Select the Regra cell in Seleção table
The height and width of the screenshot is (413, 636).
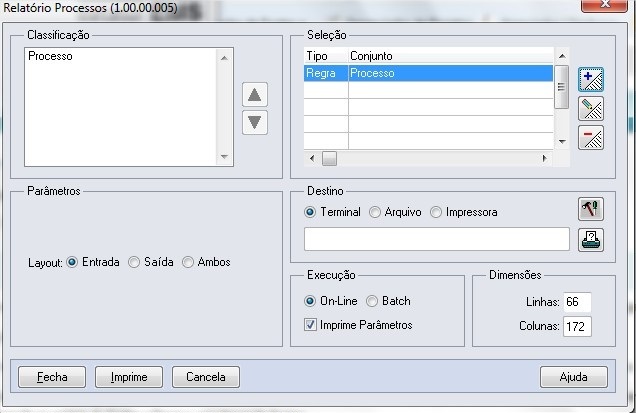pos(326,73)
